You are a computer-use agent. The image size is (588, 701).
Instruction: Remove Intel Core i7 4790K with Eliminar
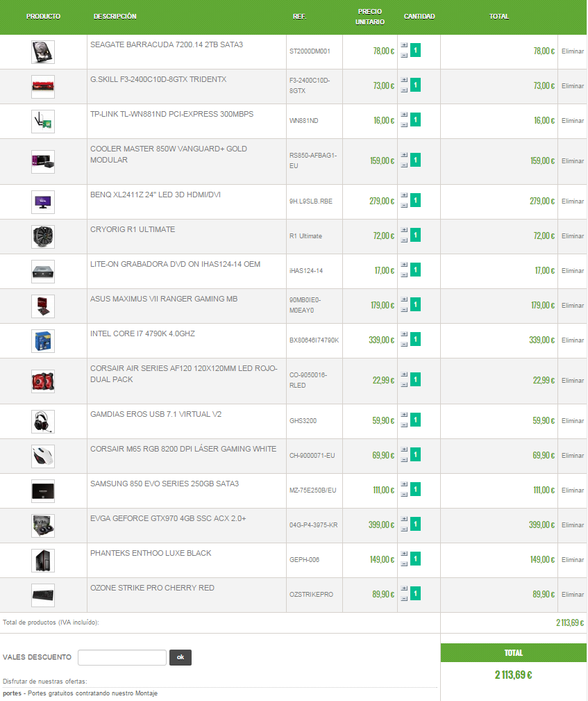572,340
